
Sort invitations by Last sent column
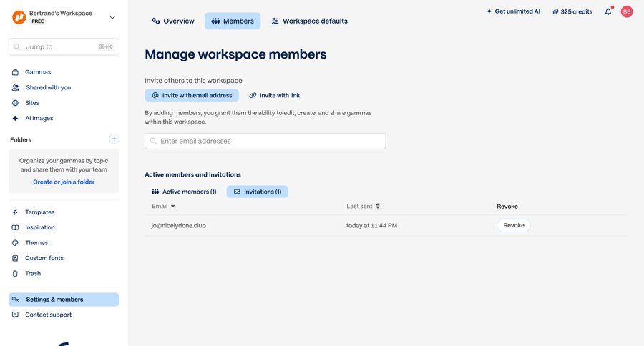(x=363, y=207)
